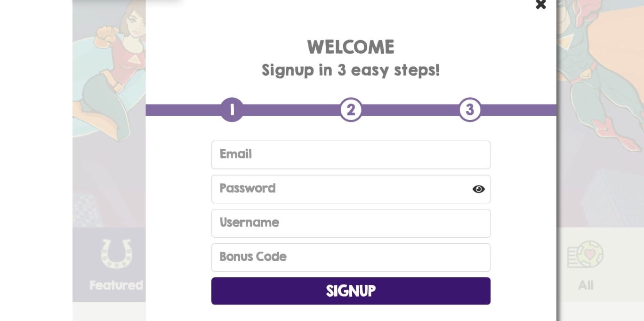Select the Username text field

(x=351, y=223)
